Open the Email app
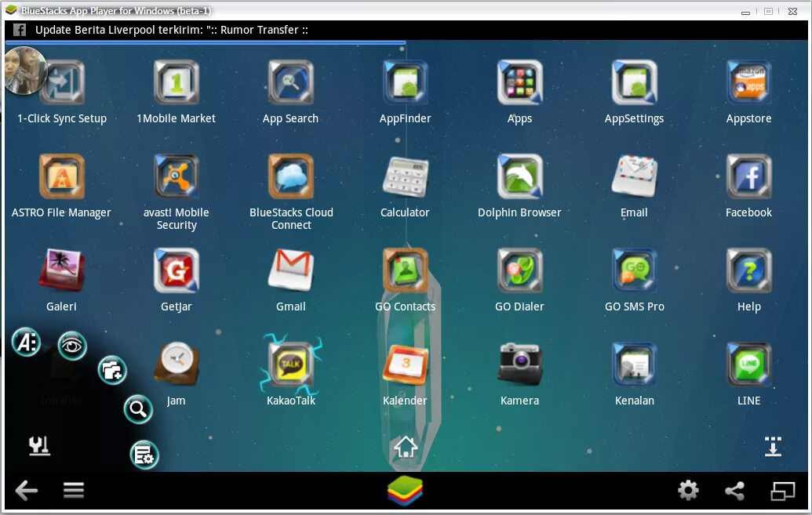812x515 pixels. tap(635, 176)
